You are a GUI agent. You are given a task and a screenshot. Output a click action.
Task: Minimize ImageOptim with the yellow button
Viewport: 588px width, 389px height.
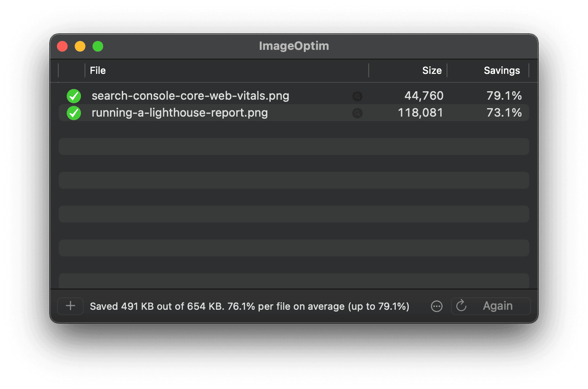tap(80, 46)
